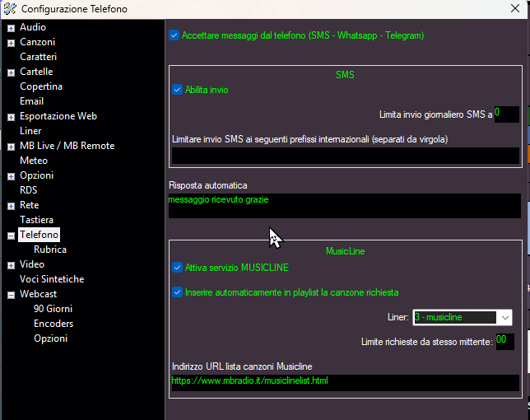Select Voci Sintetiche in the tree

(52, 279)
